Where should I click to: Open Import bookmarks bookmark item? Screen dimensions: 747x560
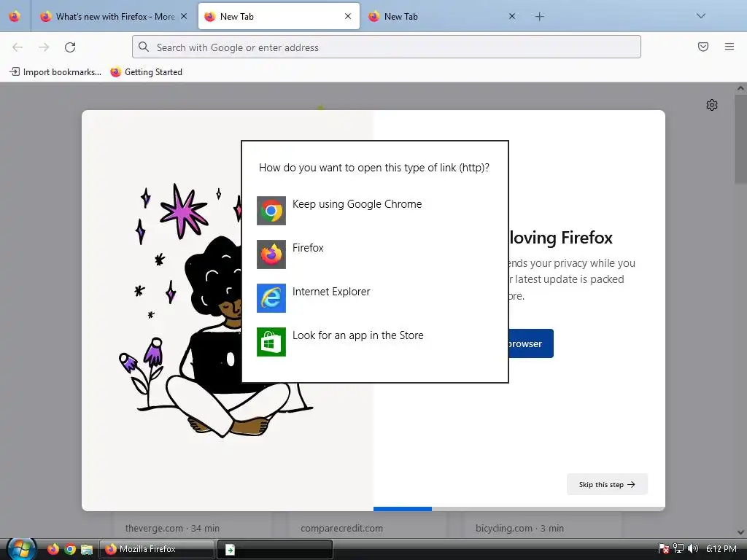click(55, 72)
